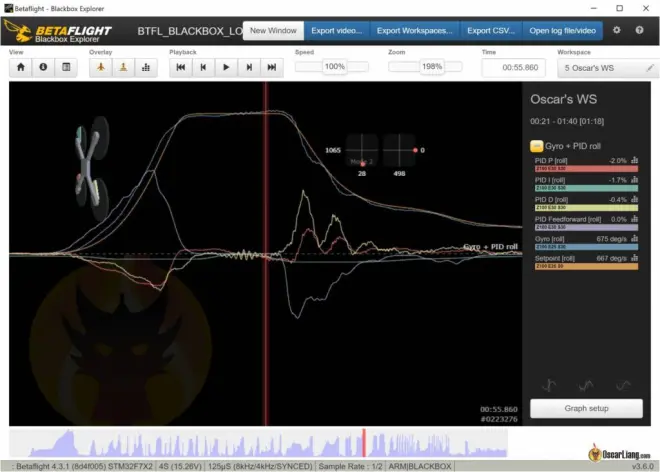The image size is (660, 472).
Task: Click the 00:21 - 01:40 time range
Action: [x=567, y=121]
